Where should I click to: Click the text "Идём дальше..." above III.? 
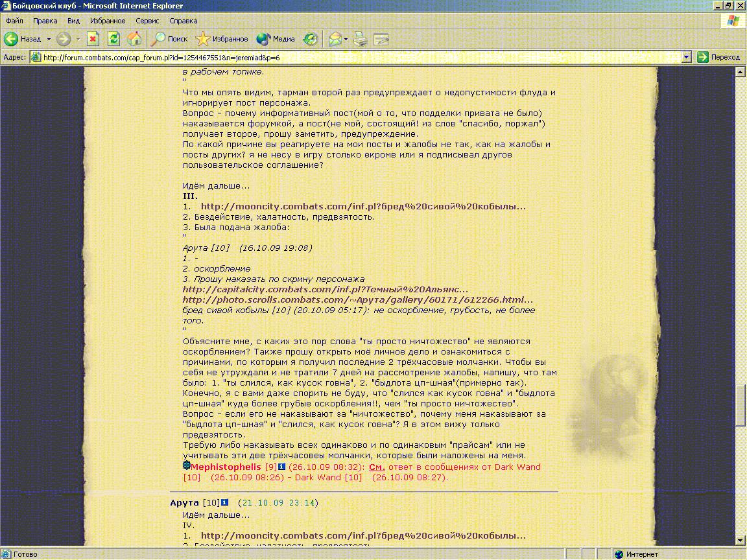coord(217,186)
